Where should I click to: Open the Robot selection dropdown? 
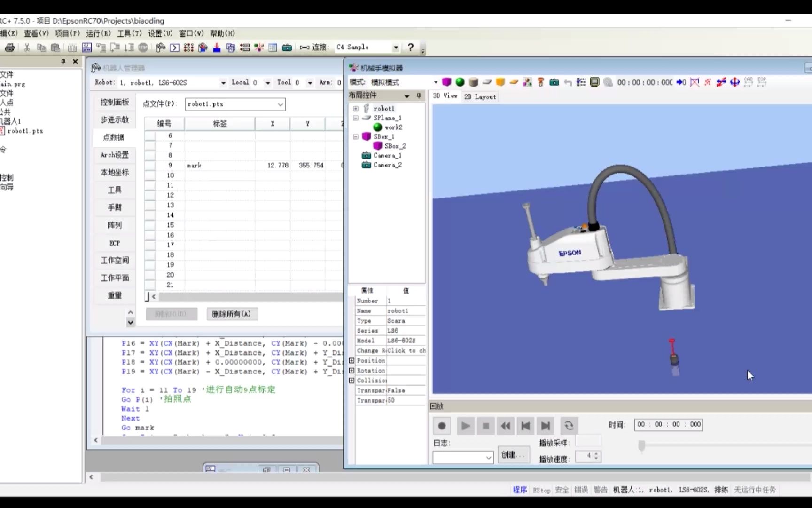click(223, 83)
